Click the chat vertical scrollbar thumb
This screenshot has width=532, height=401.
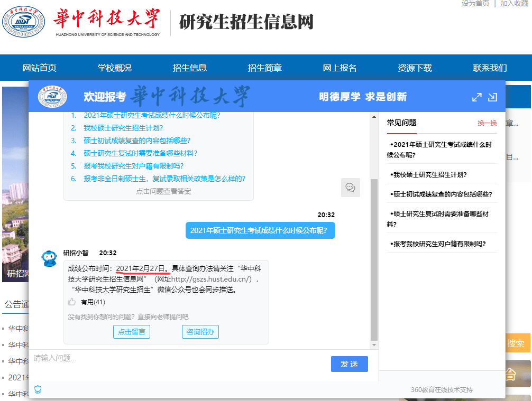374,259
